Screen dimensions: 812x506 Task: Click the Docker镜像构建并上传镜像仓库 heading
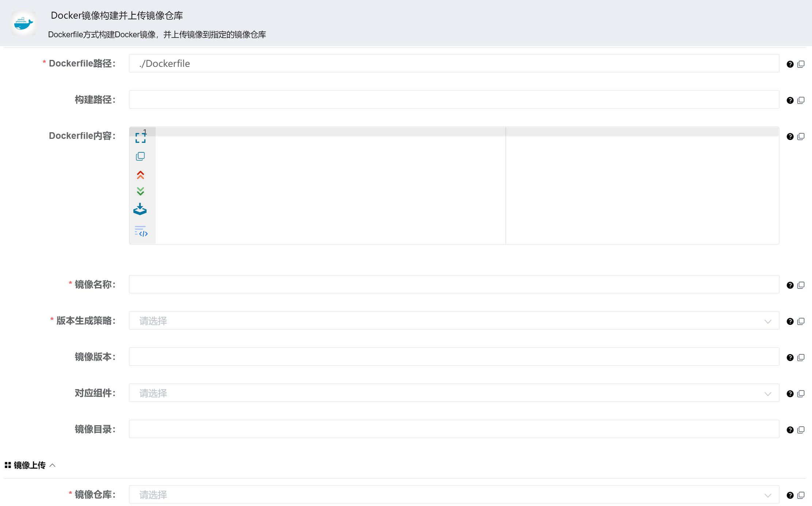(117, 16)
